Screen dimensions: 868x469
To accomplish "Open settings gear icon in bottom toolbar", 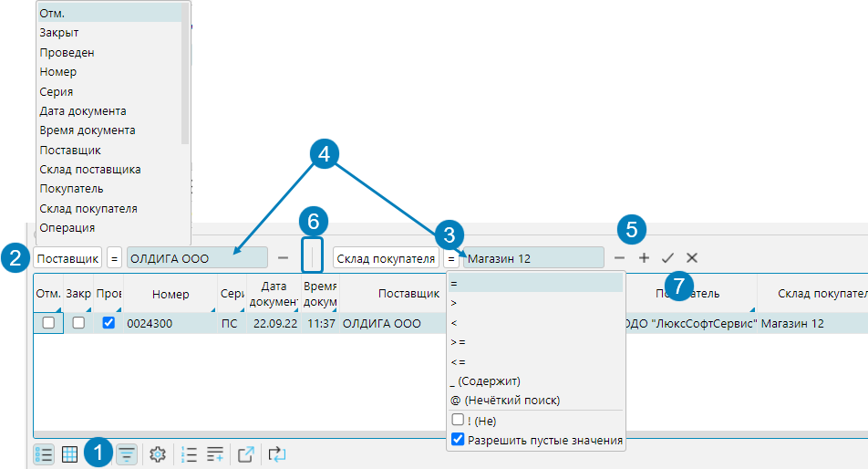I will (x=158, y=455).
